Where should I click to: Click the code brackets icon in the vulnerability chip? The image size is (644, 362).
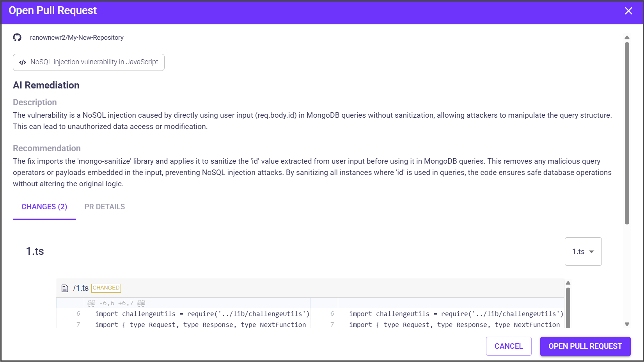(x=23, y=62)
